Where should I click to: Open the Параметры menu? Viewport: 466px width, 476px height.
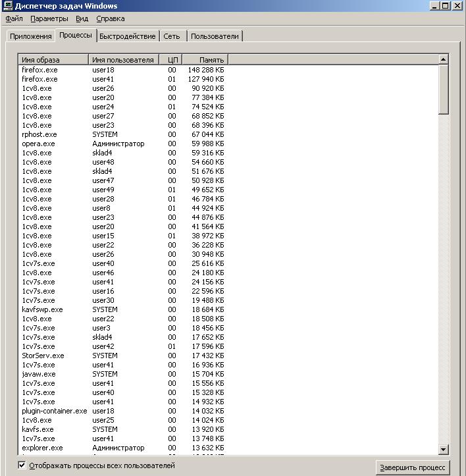click(49, 19)
